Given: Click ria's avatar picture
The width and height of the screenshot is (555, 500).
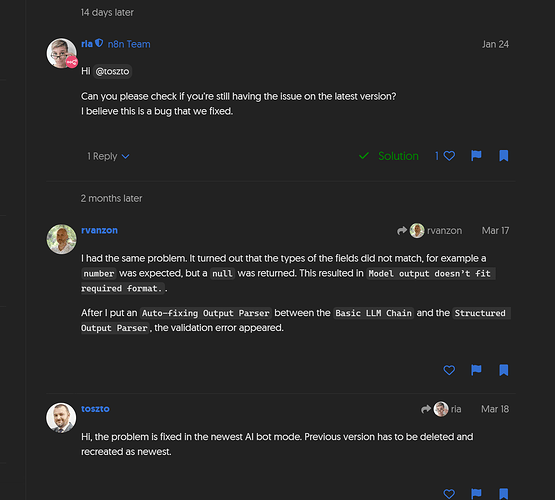Looking at the screenshot, I should [x=61, y=53].
